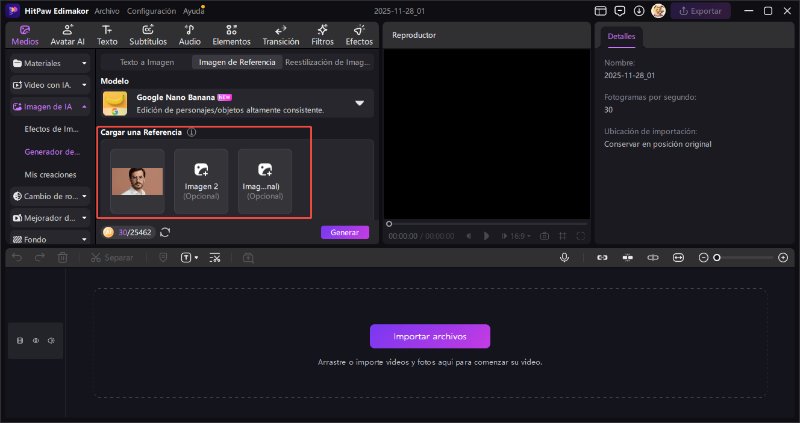This screenshot has width=800, height=423.
Task: Open the Subtítulos panel
Action: click(148, 36)
